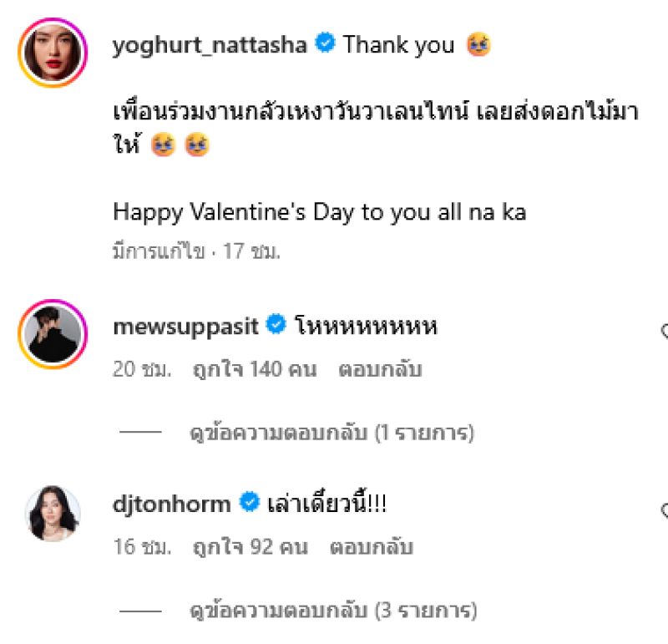Expand ดูข้อความตอบกลับ (3 รายการ) replies
The image size is (668, 644).
pyautogui.click(x=333, y=611)
